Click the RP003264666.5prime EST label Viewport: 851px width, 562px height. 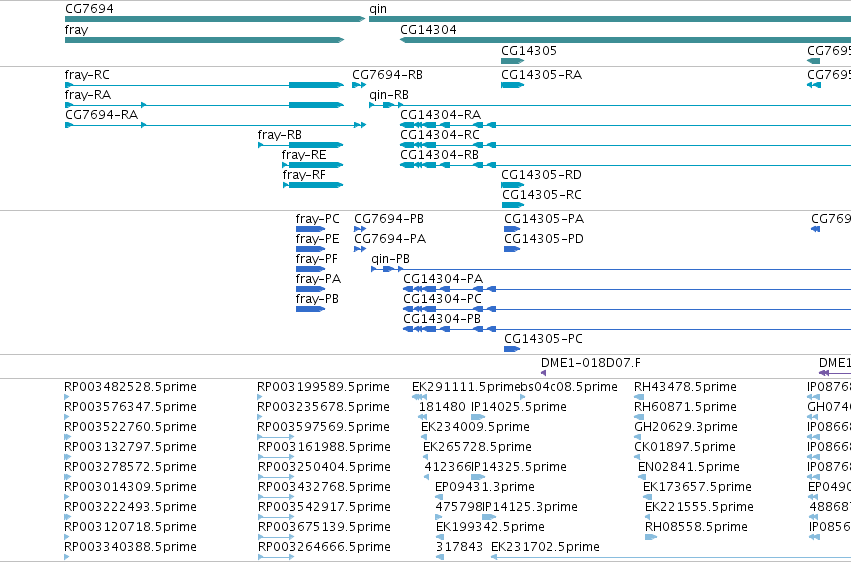pyautogui.click(x=324, y=548)
